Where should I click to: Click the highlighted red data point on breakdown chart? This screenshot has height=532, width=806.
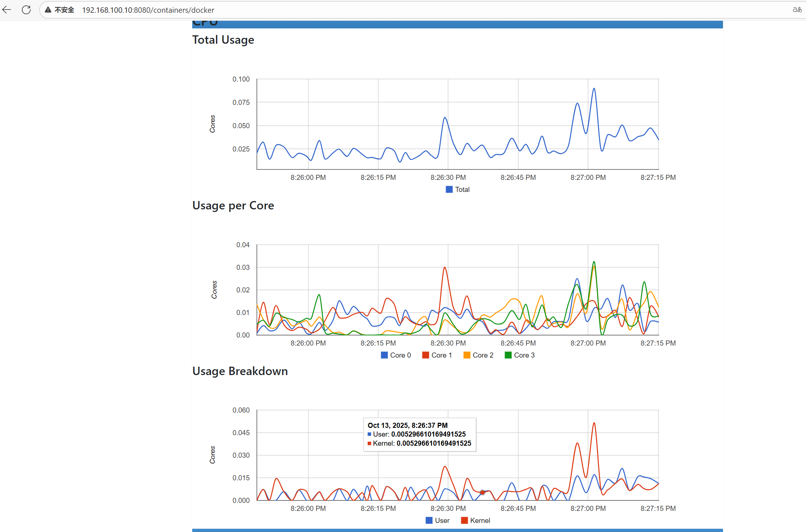pos(482,492)
